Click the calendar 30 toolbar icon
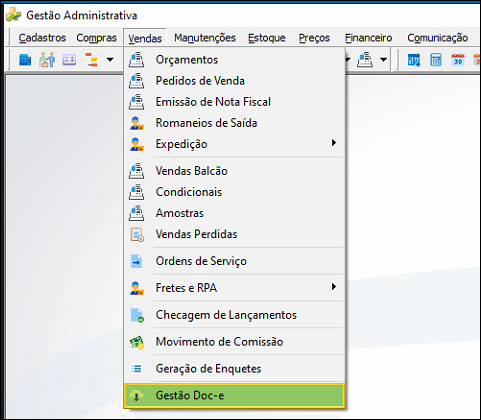This screenshot has width=481, height=420. pos(458,60)
